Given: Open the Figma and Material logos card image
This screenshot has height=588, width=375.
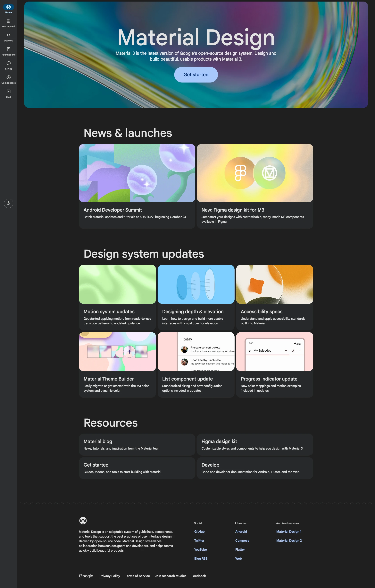Looking at the screenshot, I should (x=255, y=173).
